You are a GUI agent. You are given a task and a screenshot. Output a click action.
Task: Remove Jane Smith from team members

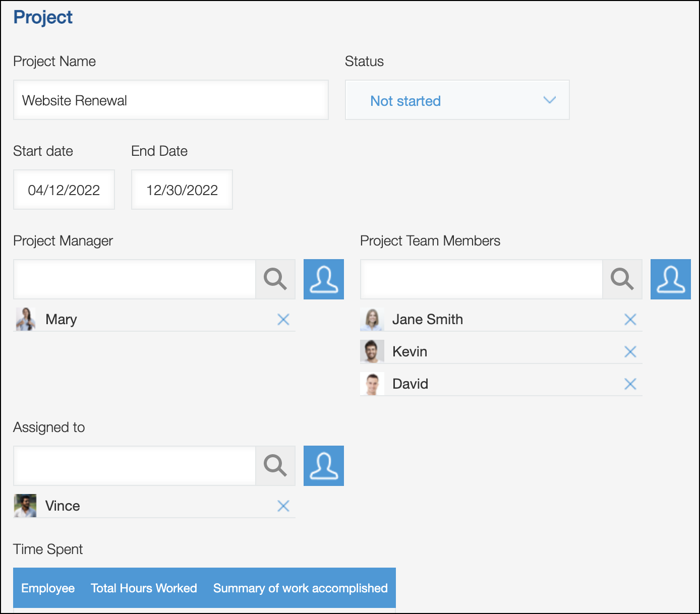[x=630, y=320]
